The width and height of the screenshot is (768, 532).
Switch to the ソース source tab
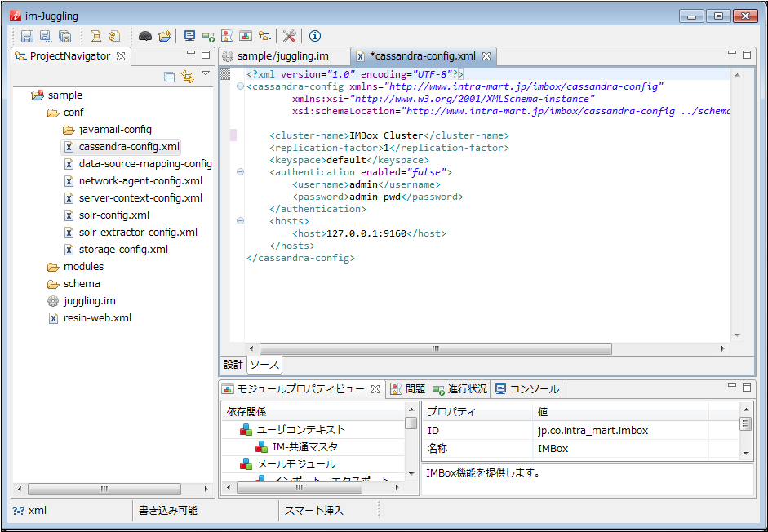(x=264, y=365)
